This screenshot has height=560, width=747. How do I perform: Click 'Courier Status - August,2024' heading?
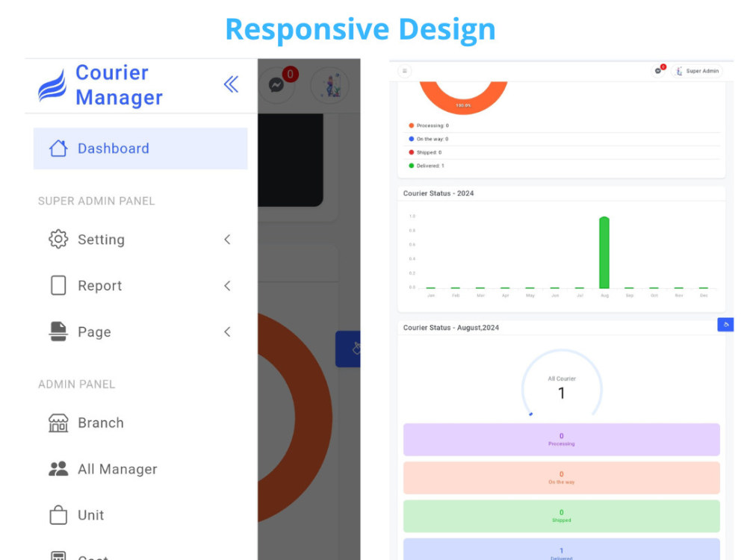451,328
